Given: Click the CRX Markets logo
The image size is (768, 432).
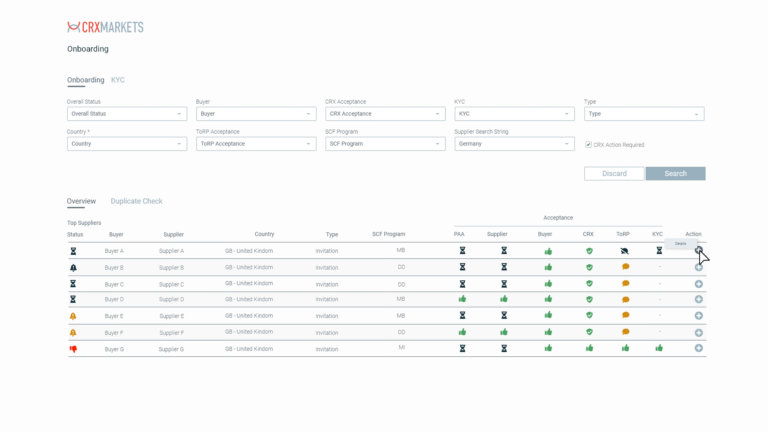Looking at the screenshot, I should pos(105,27).
